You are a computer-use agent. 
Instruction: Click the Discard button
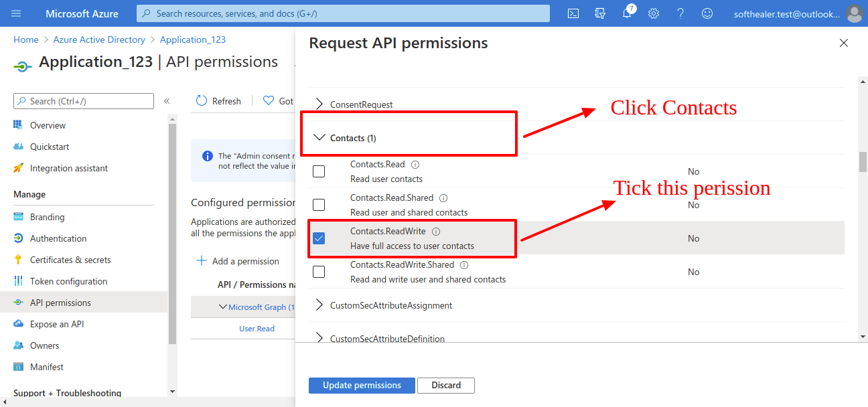pos(446,386)
